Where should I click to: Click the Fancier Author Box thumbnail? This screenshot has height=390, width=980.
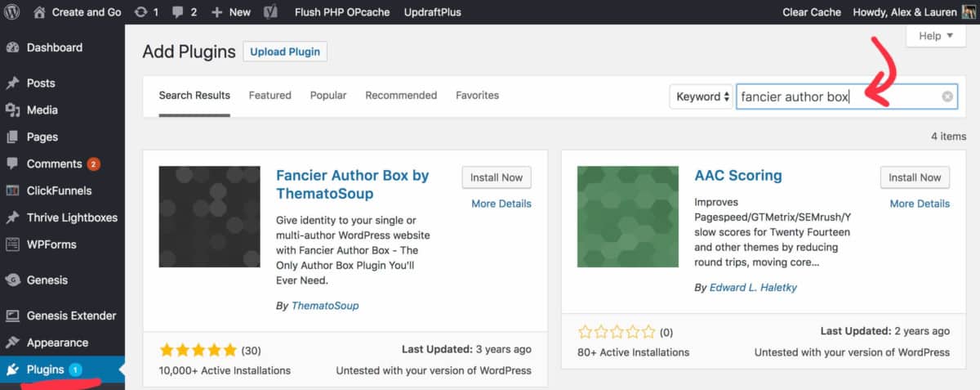[x=209, y=217]
